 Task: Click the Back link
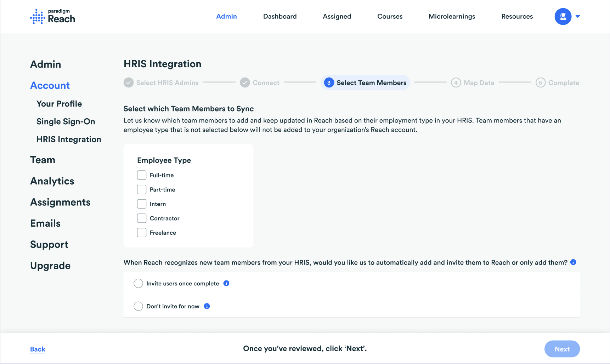(38, 349)
